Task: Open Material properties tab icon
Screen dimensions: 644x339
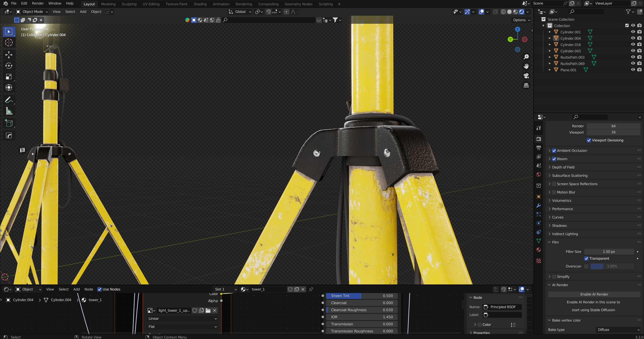Action: click(x=539, y=250)
